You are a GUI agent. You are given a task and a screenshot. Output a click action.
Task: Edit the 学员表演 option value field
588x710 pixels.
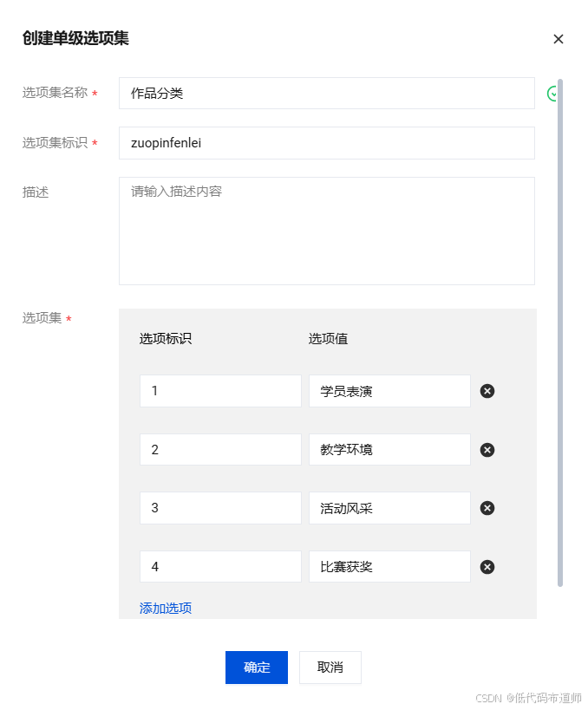coord(389,391)
